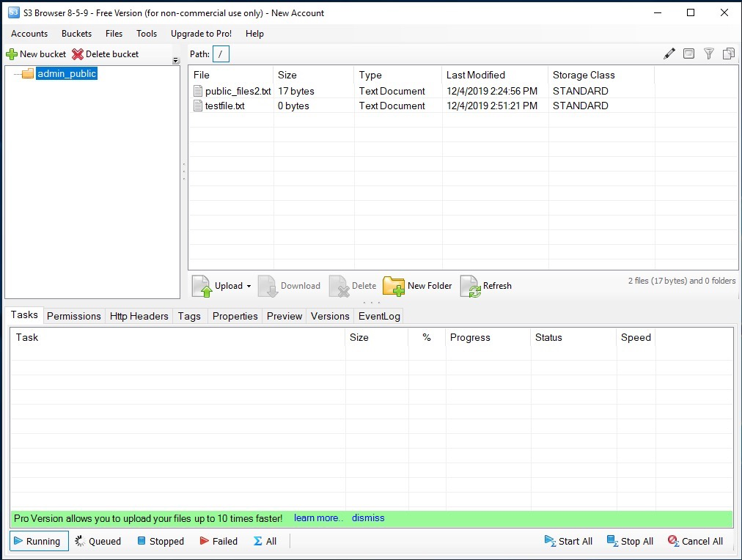Switch to the Versions tab

click(330, 316)
